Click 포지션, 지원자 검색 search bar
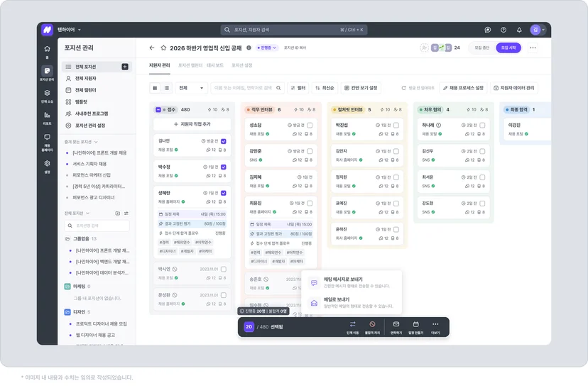The image size is (588, 388). (x=293, y=30)
